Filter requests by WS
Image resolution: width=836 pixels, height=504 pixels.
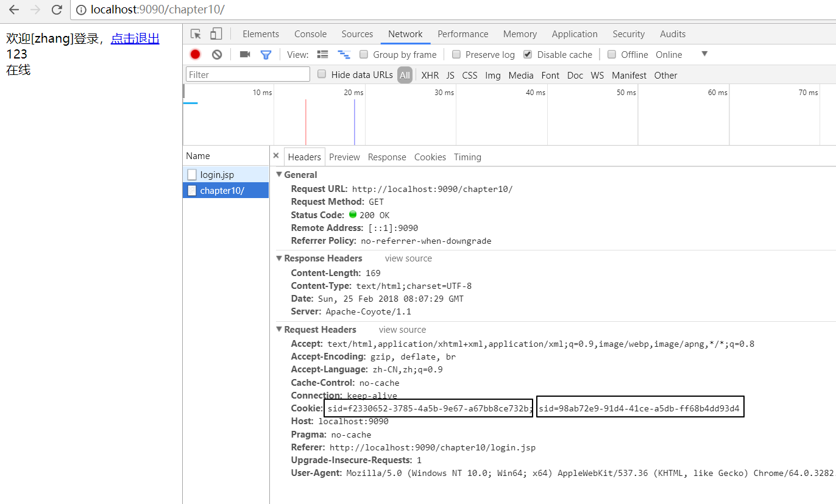click(x=597, y=75)
